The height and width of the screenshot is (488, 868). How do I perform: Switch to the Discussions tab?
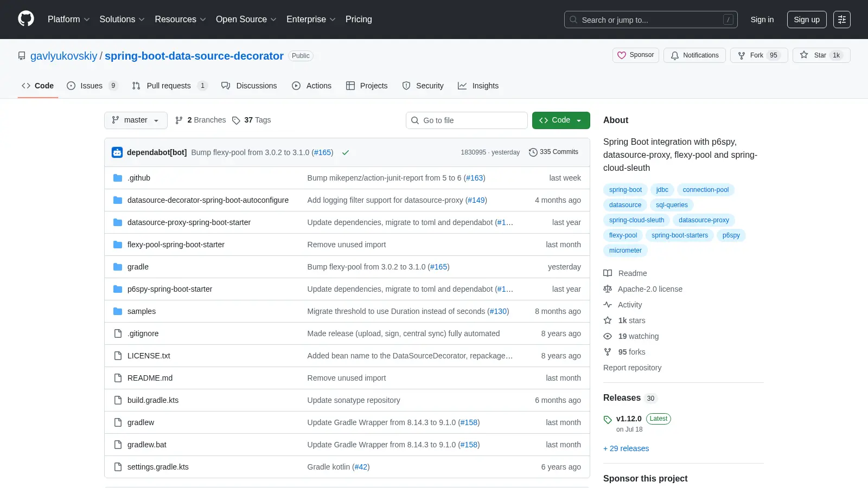click(x=249, y=86)
